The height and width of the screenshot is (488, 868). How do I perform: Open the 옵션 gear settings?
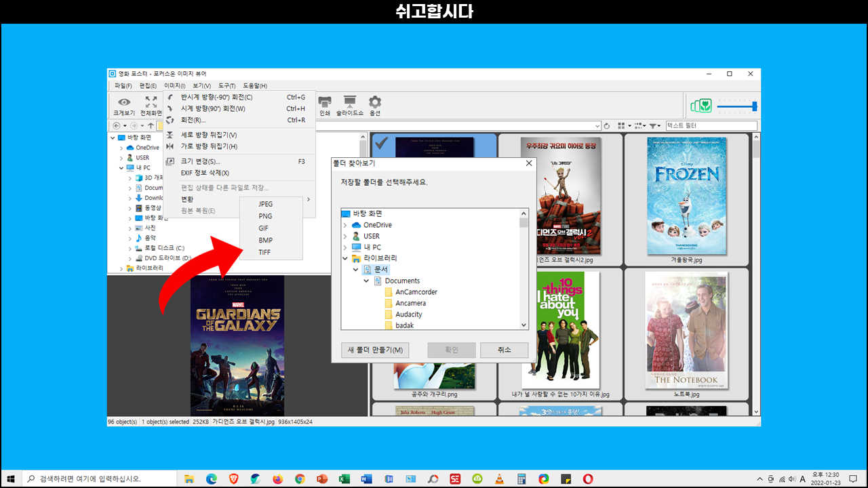(x=374, y=102)
